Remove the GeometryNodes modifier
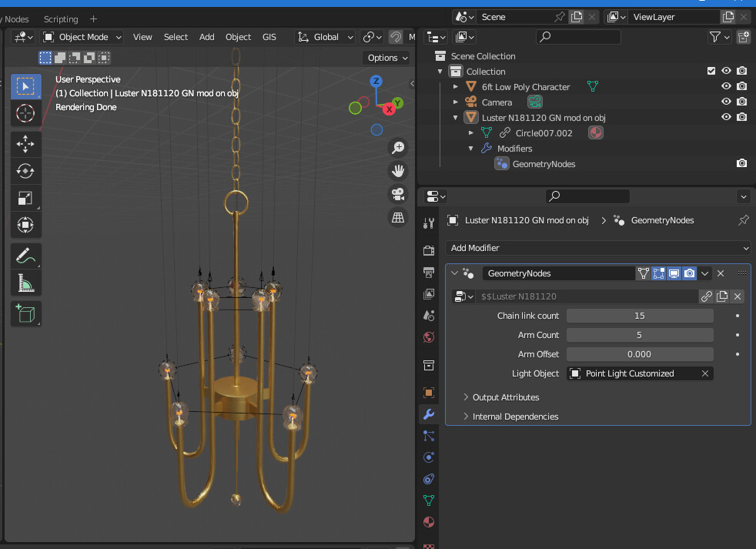This screenshot has height=549, width=756. coord(721,273)
